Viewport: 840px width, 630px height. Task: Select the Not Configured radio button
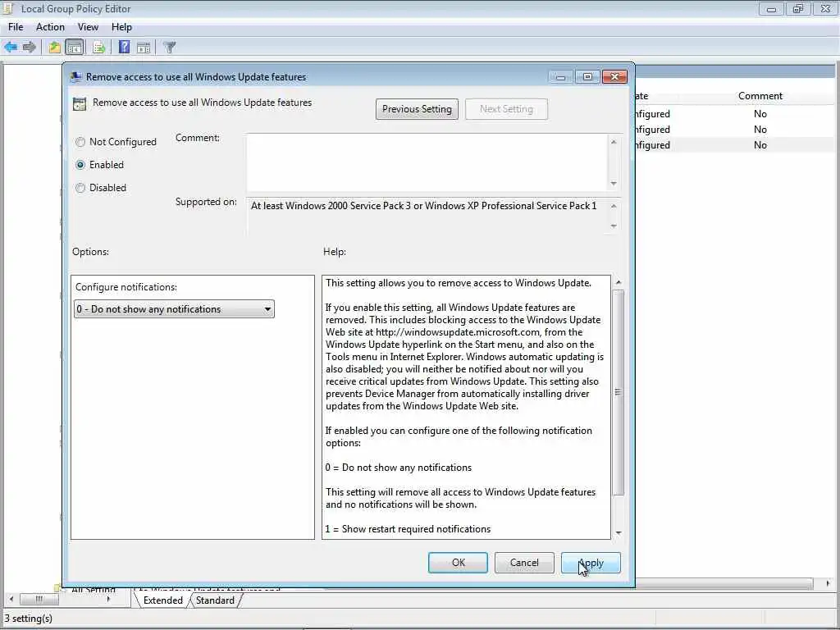(80, 142)
